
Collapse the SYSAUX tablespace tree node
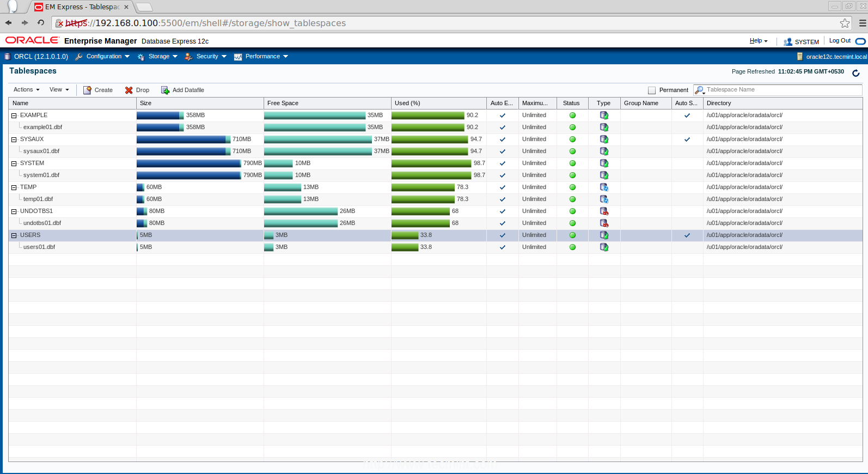point(14,139)
